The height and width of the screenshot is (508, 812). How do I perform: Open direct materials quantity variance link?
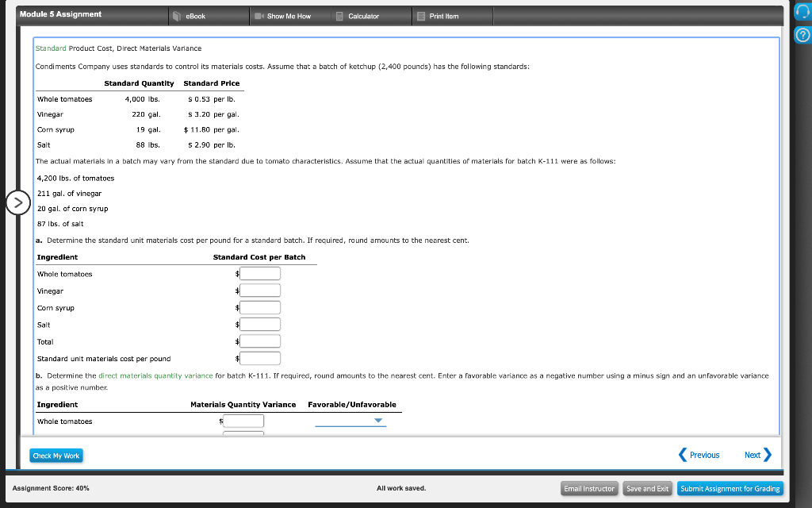[155, 375]
